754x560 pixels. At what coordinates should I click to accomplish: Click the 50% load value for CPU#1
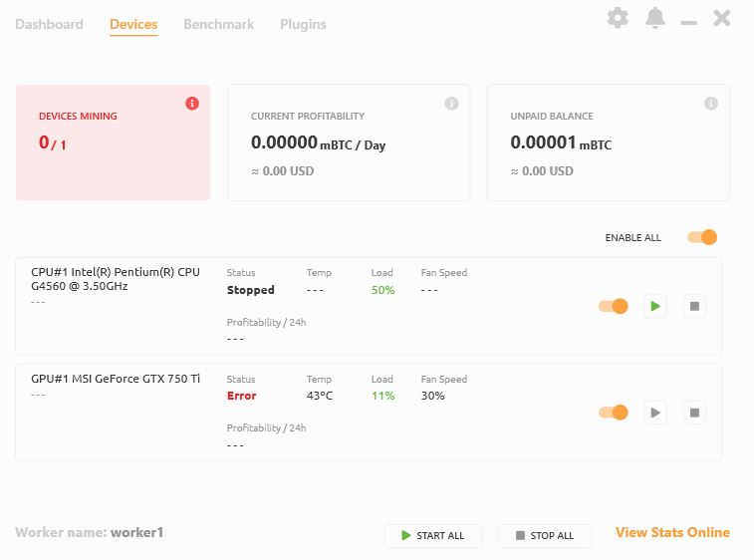(382, 290)
